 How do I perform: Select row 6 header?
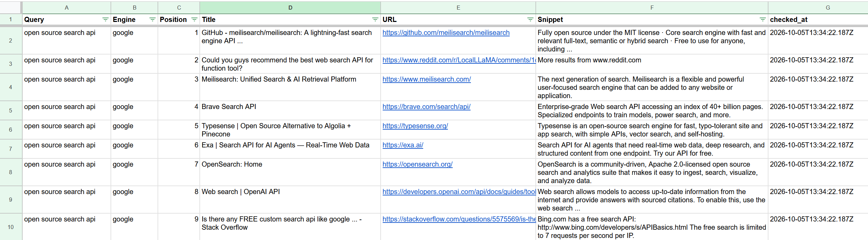pyautogui.click(x=11, y=130)
